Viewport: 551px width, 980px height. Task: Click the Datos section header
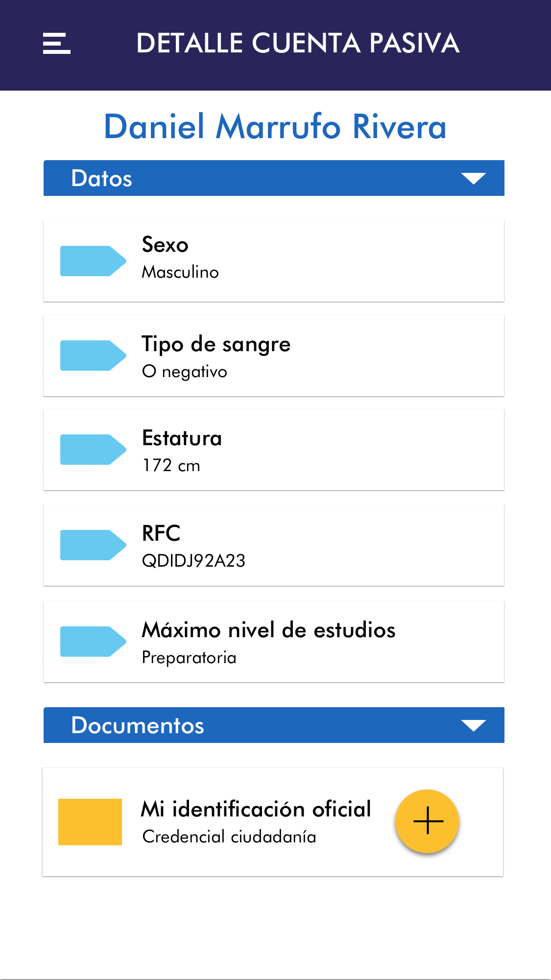(x=102, y=178)
